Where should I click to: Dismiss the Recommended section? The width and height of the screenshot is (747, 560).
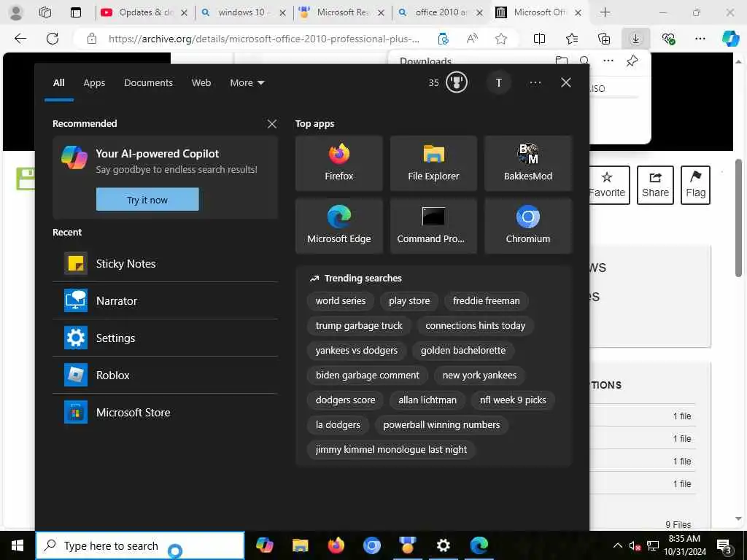[272, 124]
